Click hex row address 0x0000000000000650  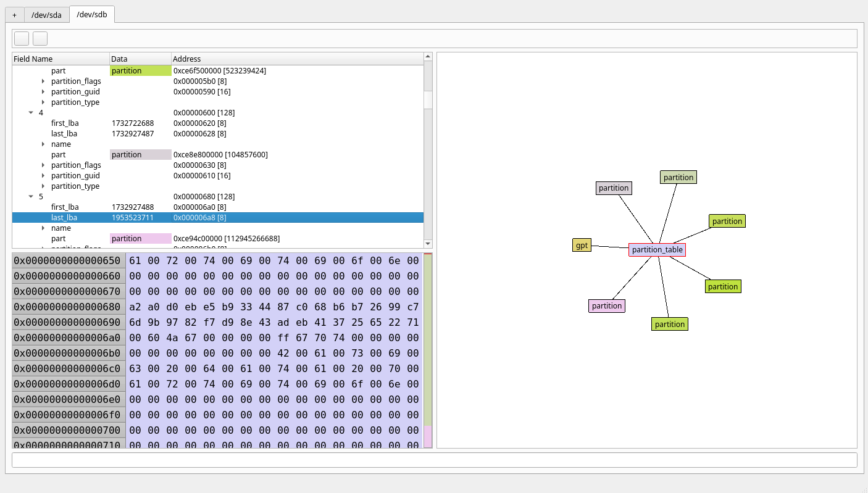coord(69,260)
